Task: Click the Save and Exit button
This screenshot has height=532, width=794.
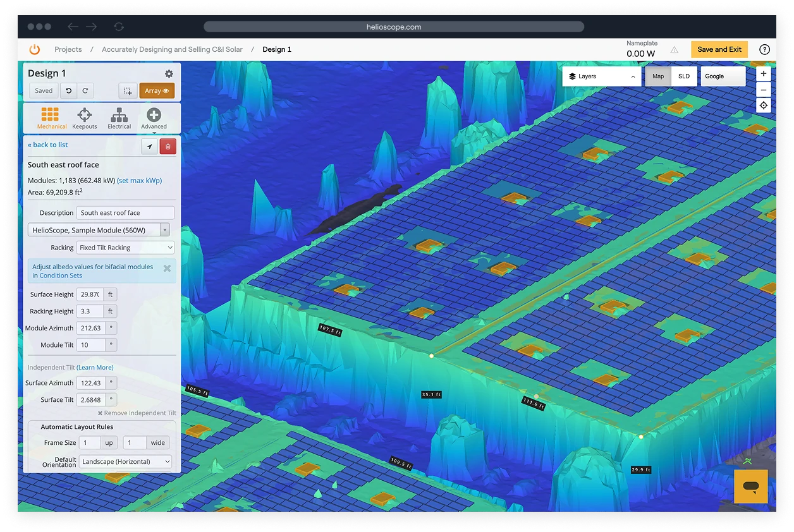Action: [x=719, y=49]
